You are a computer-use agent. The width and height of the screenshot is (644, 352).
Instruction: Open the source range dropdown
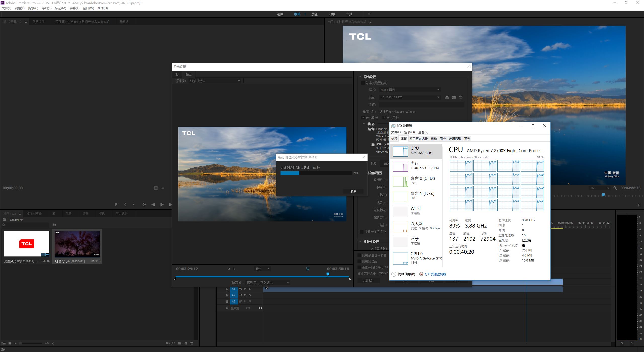(x=268, y=283)
